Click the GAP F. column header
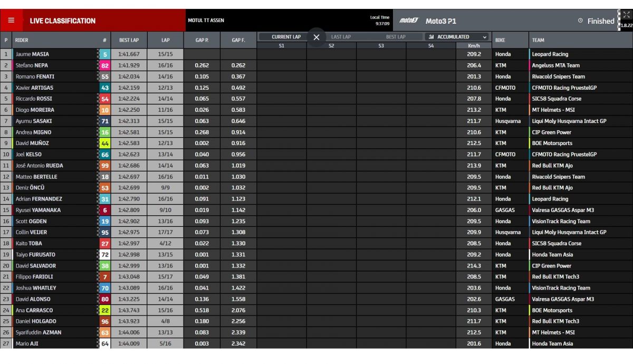Viewport: 633px width, 364px height. click(238, 40)
